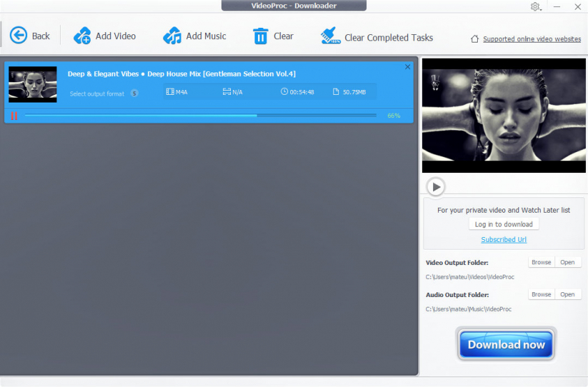Browse for the Video Output Folder
Screen dimensions: 588x387
click(541, 262)
